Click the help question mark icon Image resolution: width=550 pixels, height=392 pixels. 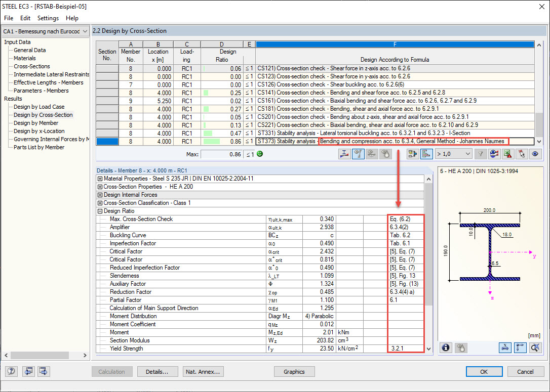tap(11, 371)
